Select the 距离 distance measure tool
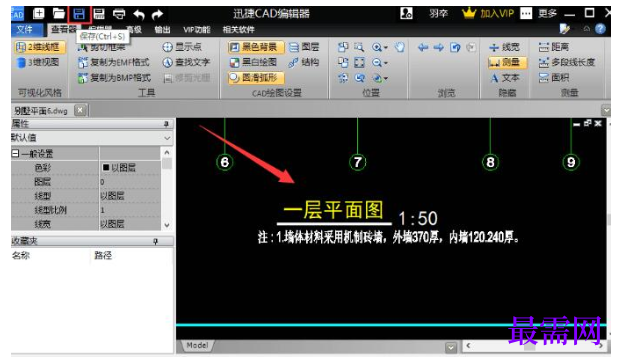Image resolution: width=620 pixels, height=362 pixels. point(554,47)
